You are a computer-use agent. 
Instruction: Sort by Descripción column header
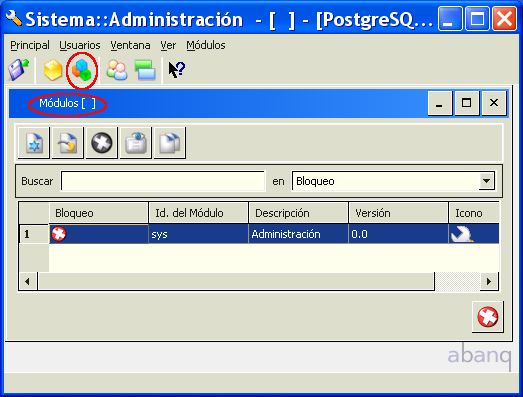coord(299,213)
